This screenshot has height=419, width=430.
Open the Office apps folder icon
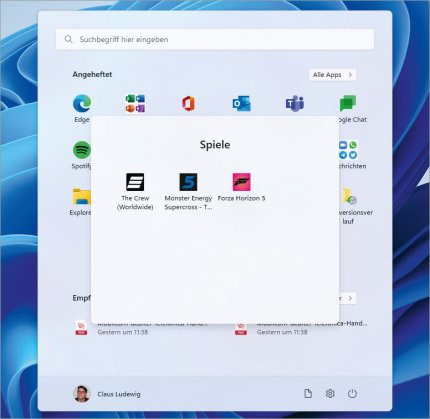(135, 103)
